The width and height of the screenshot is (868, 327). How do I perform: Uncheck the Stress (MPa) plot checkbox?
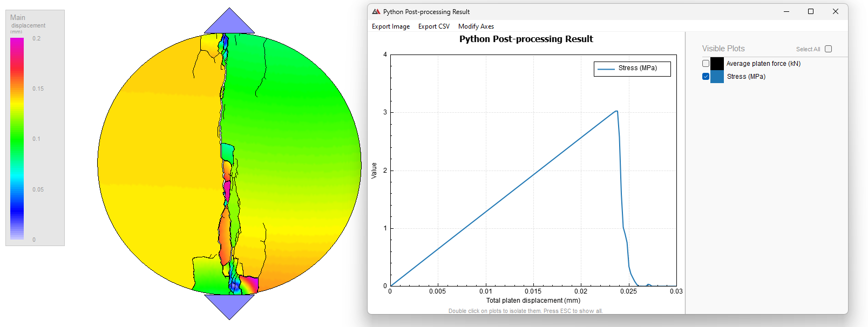pyautogui.click(x=706, y=77)
